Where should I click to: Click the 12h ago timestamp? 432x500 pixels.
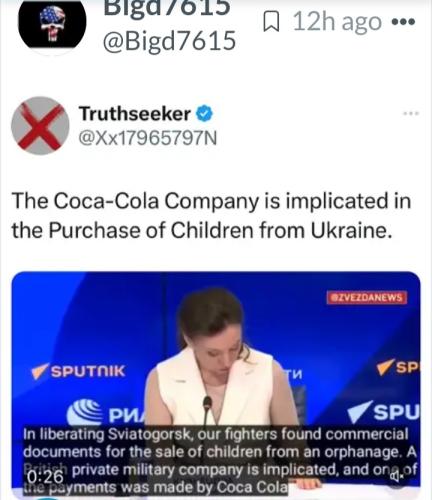click(337, 22)
